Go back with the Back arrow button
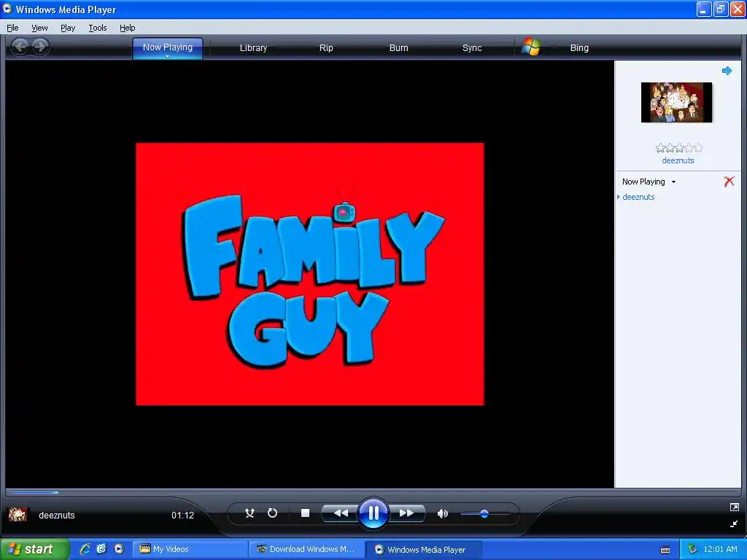Screen dimensions: 747x560 [20, 47]
